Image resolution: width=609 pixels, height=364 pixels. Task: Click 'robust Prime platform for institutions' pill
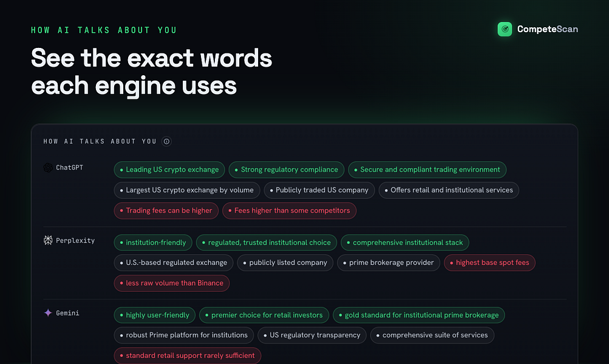184,335
